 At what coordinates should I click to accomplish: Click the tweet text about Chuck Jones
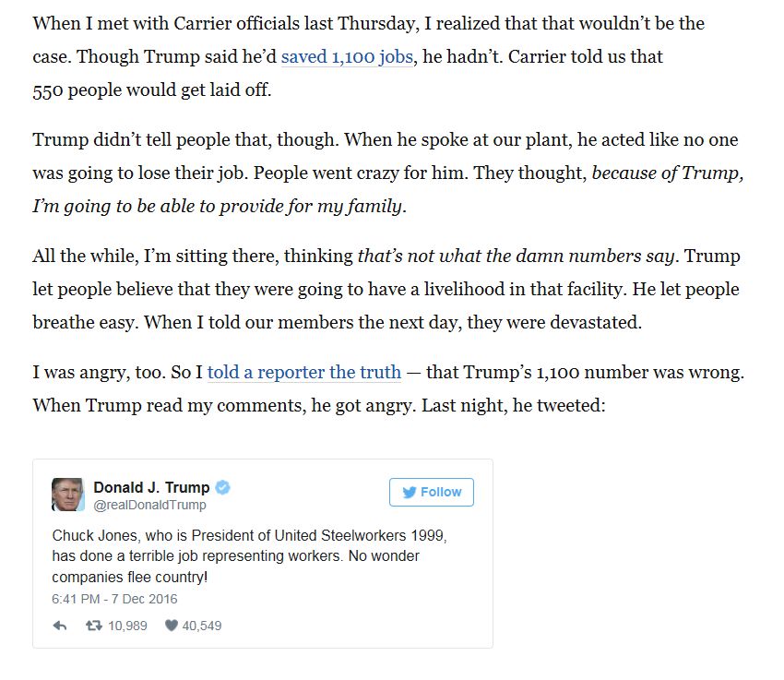(x=249, y=556)
